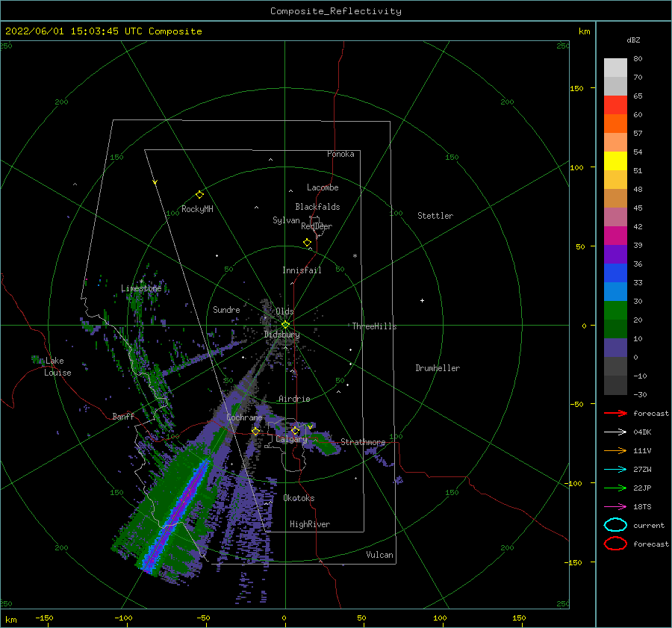
Task: Click the Drumheller label
Action: tap(438, 368)
